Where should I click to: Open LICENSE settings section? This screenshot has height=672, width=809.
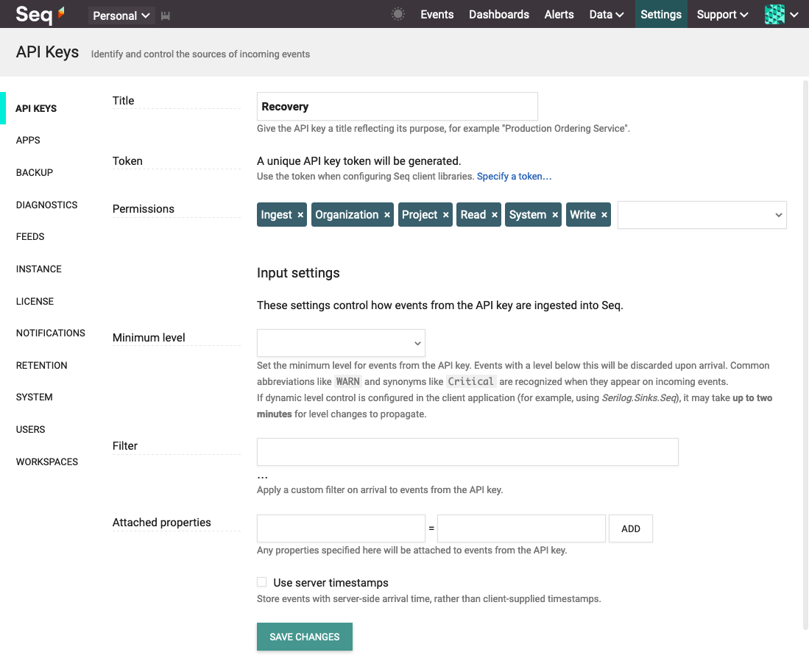coord(35,301)
